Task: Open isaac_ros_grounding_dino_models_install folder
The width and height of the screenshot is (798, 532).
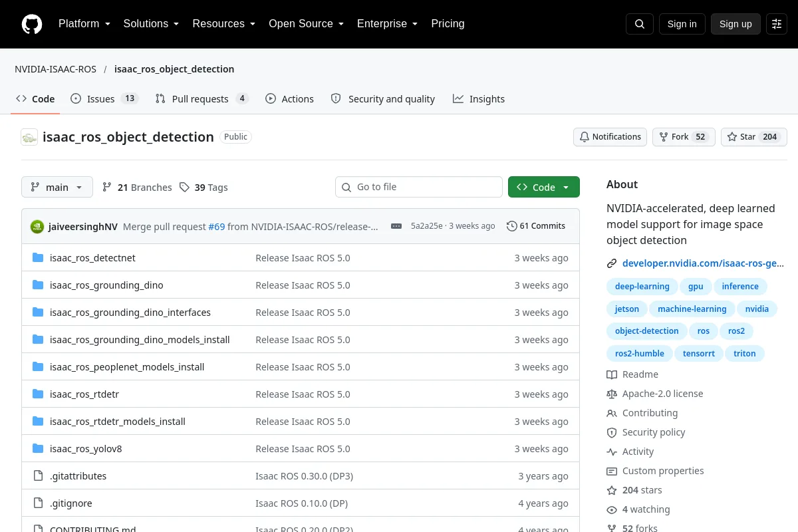Action: click(x=140, y=339)
